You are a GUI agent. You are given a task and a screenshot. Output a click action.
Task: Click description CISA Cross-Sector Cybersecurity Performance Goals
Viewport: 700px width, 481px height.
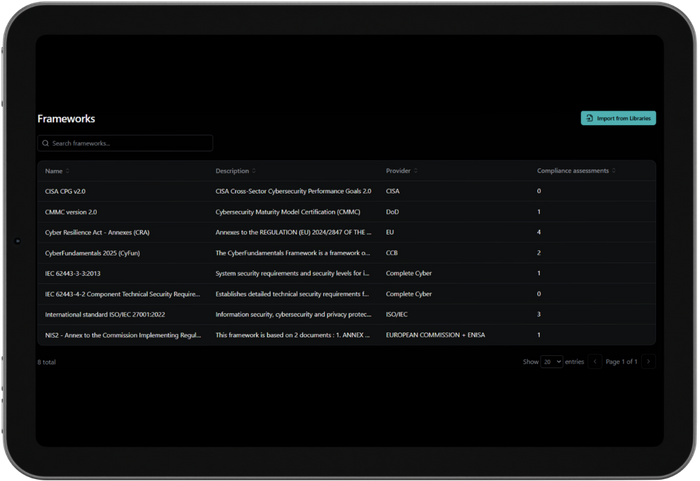pos(293,191)
